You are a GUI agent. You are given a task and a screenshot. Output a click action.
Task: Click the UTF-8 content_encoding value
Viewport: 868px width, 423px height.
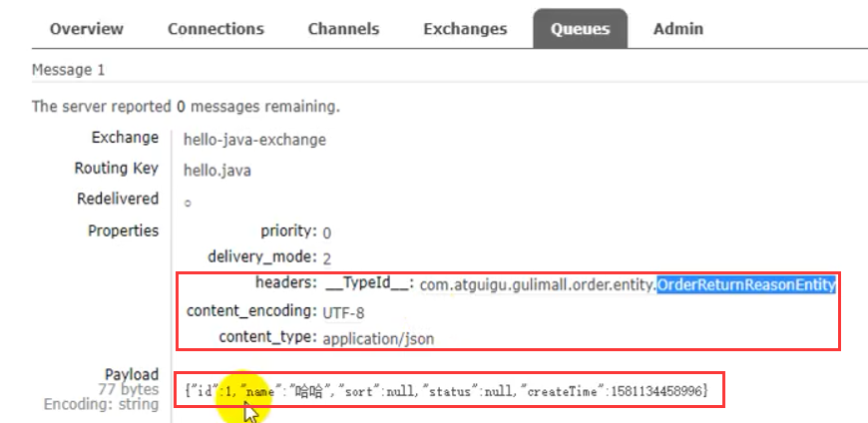[x=343, y=312]
